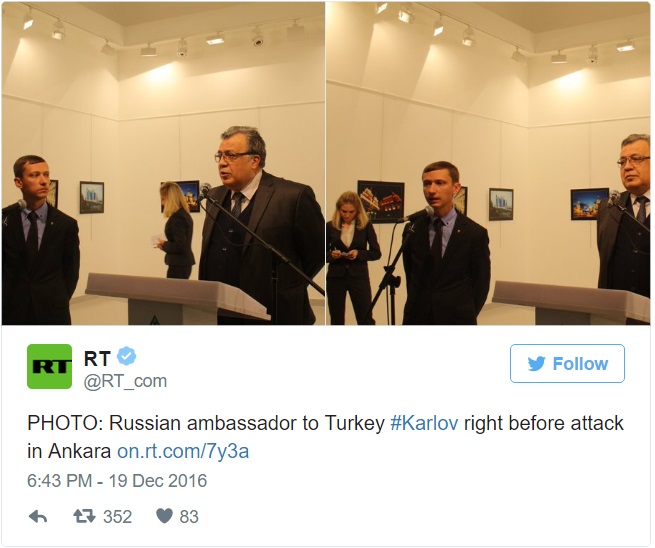Click the blue verified badge beside RT

[126, 356]
